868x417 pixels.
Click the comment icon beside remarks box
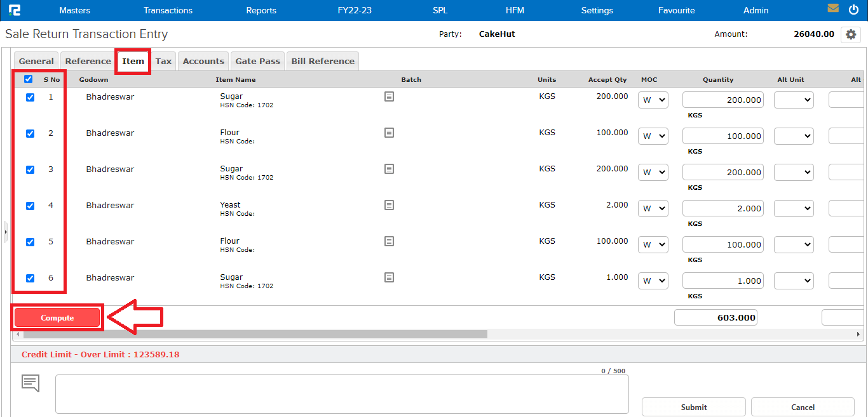[31, 383]
